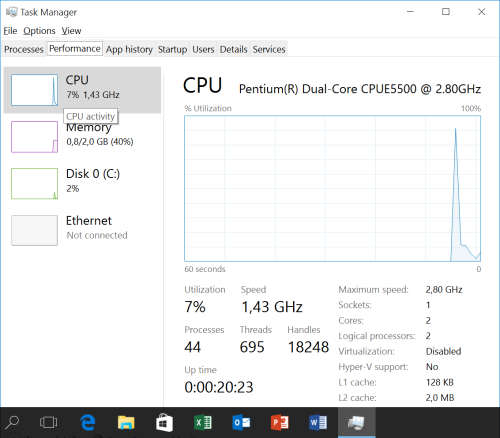Screen dimensions: 500x438
Task: Launch Word from the taskbar
Action: [318, 423]
